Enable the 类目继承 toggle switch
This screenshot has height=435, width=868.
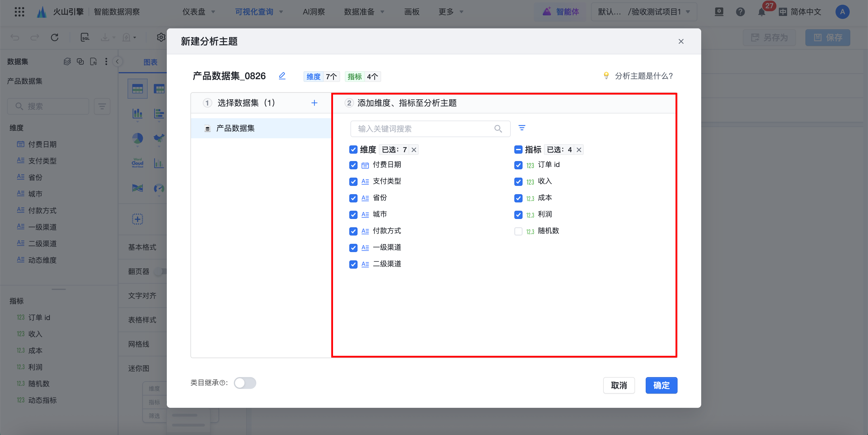[245, 383]
